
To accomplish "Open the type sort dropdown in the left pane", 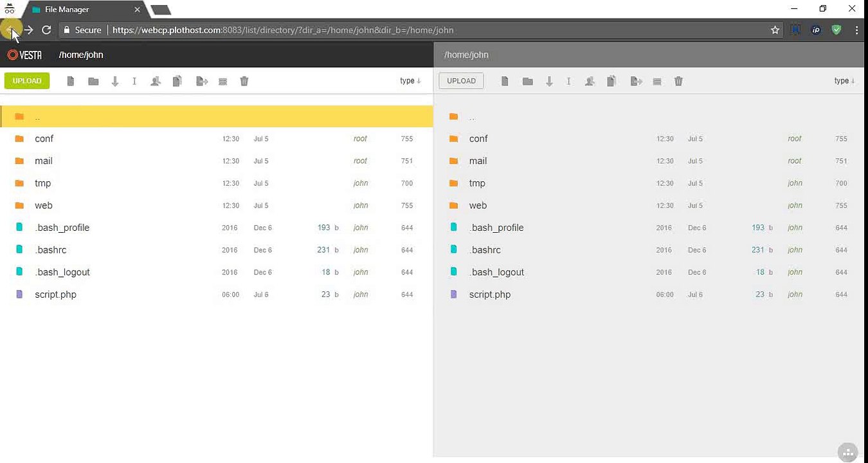I will [x=410, y=81].
